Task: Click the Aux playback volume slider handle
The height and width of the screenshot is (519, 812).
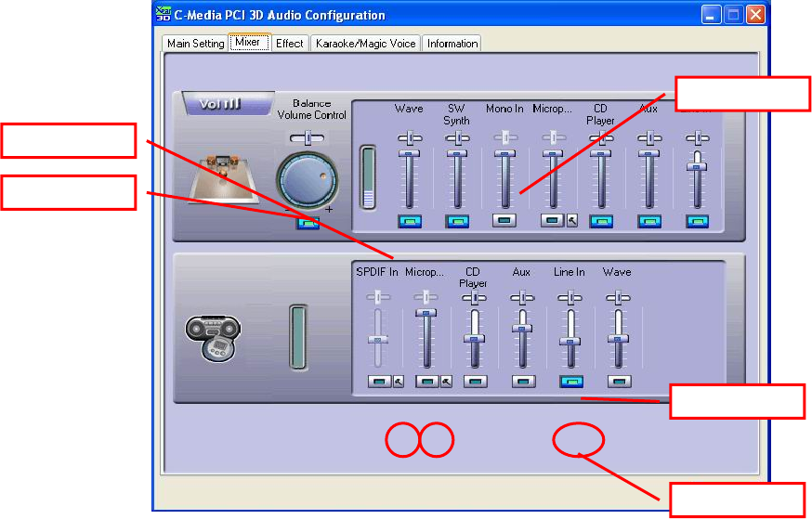Action: pos(649,154)
